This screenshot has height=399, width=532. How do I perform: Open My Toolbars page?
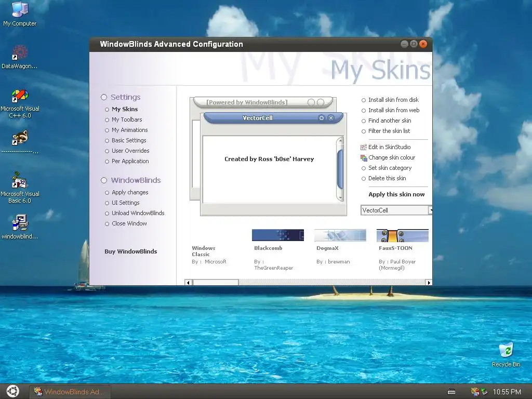(127, 120)
